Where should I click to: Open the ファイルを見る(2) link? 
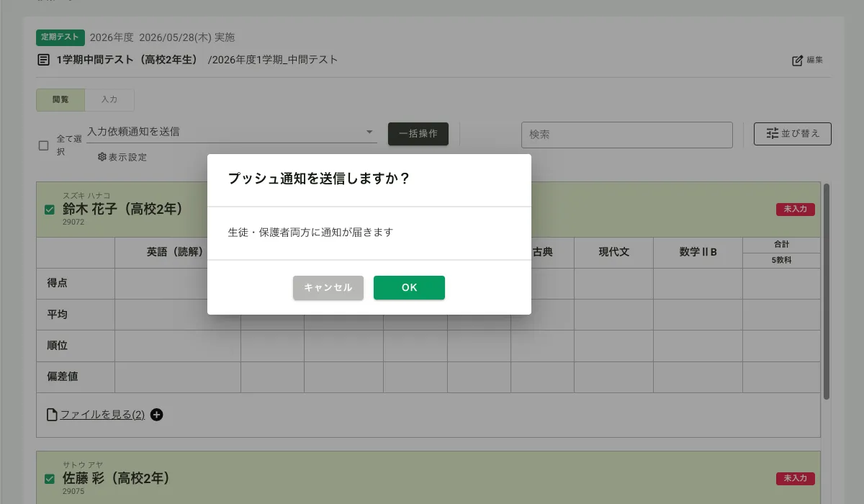click(102, 415)
